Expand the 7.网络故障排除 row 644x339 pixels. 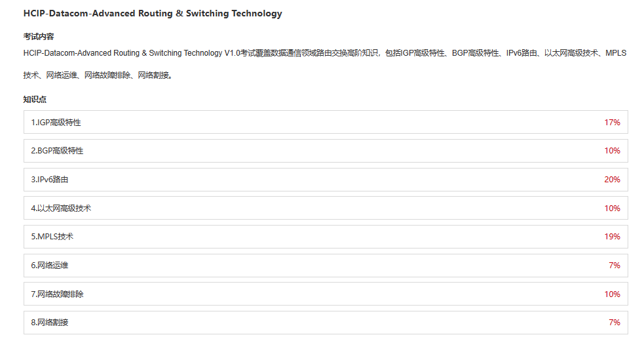click(x=326, y=294)
